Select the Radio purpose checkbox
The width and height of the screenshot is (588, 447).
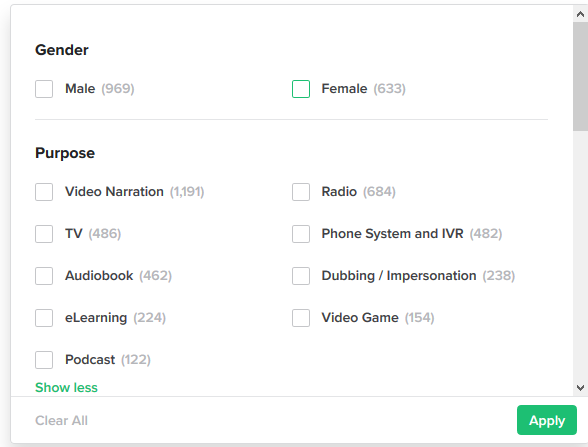click(301, 192)
